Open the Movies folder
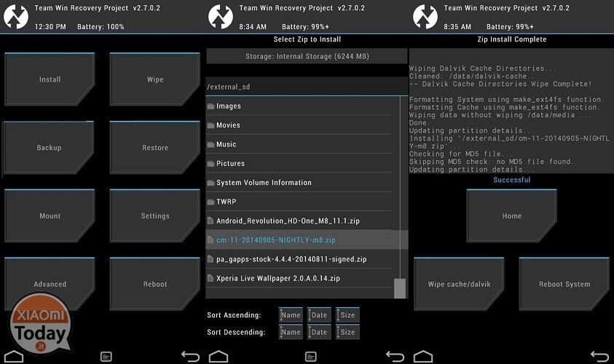Screen dimensions: 614x364 click(x=299, y=125)
